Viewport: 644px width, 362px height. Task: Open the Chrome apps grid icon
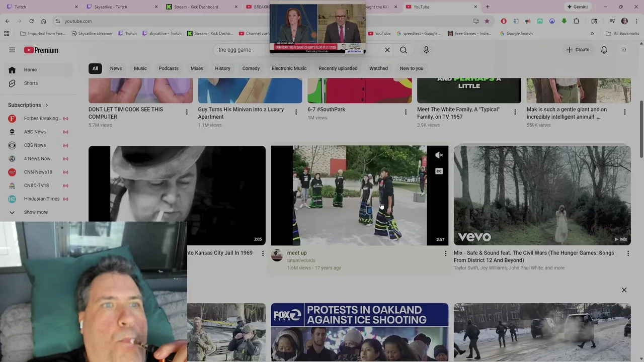click(x=7, y=34)
